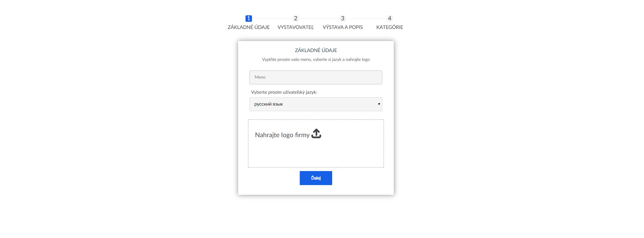The height and width of the screenshot is (238, 644).
Task: Click the ZÁKLADNÉ ÚDAJE card heading
Action: click(x=316, y=51)
